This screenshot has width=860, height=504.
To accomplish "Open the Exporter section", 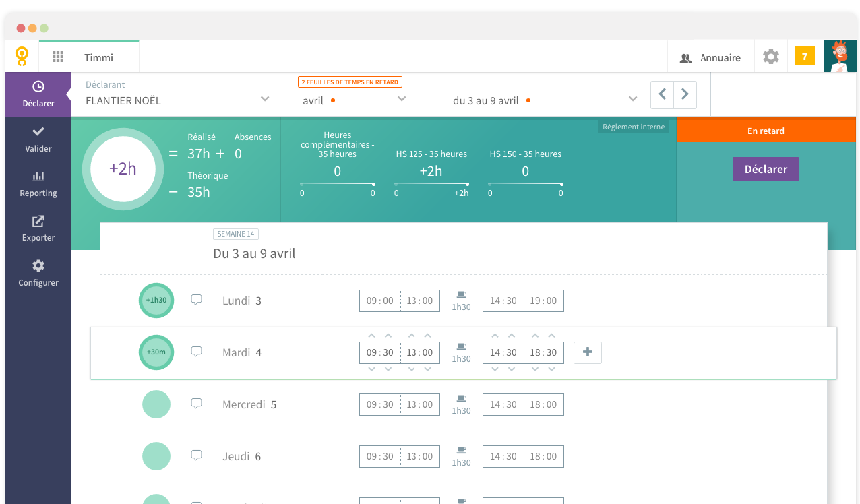I will pyautogui.click(x=38, y=228).
